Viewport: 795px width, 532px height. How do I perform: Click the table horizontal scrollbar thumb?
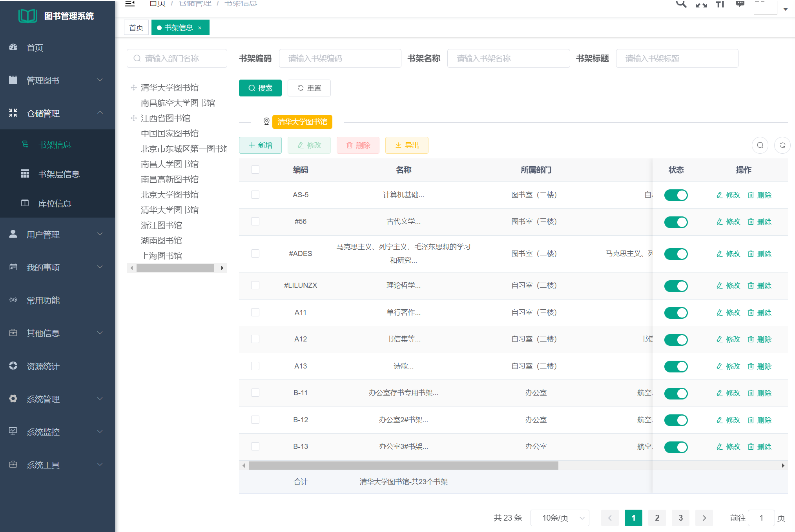(x=403, y=466)
